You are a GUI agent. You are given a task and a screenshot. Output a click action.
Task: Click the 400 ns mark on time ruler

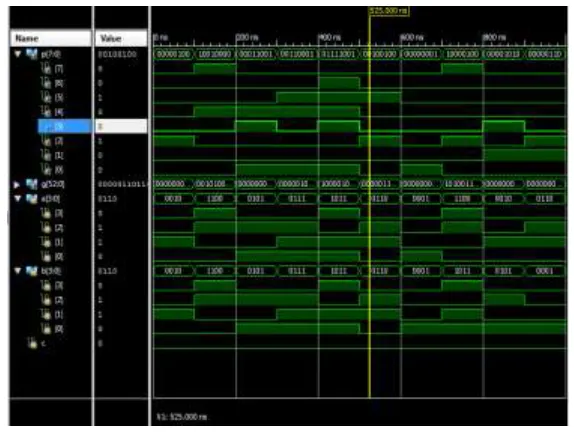330,38
